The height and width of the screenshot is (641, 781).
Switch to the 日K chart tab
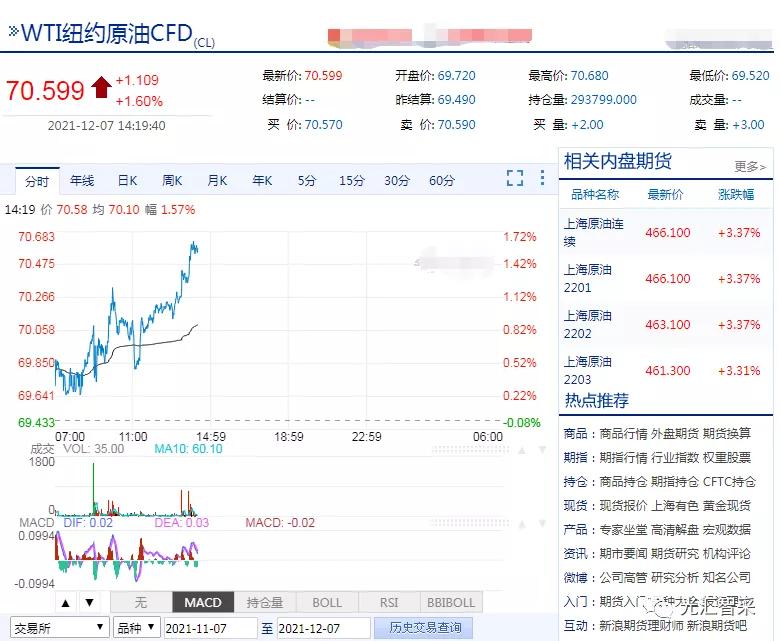tap(127, 181)
